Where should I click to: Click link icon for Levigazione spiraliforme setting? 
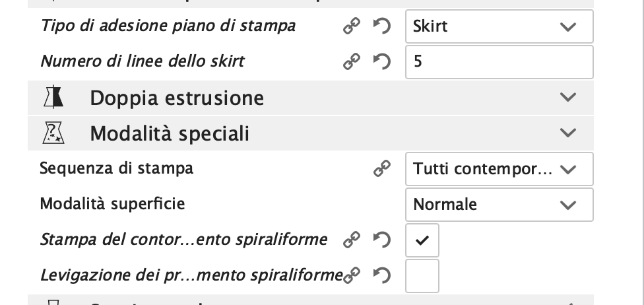[x=354, y=275]
